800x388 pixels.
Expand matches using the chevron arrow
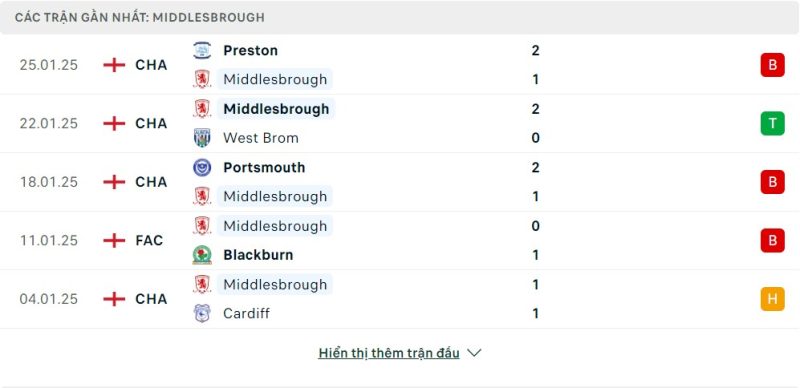474,353
